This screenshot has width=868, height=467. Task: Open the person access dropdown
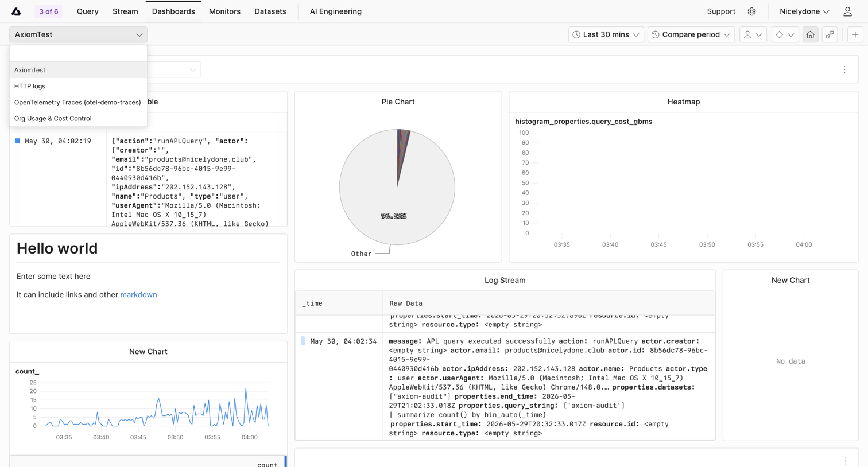753,34
